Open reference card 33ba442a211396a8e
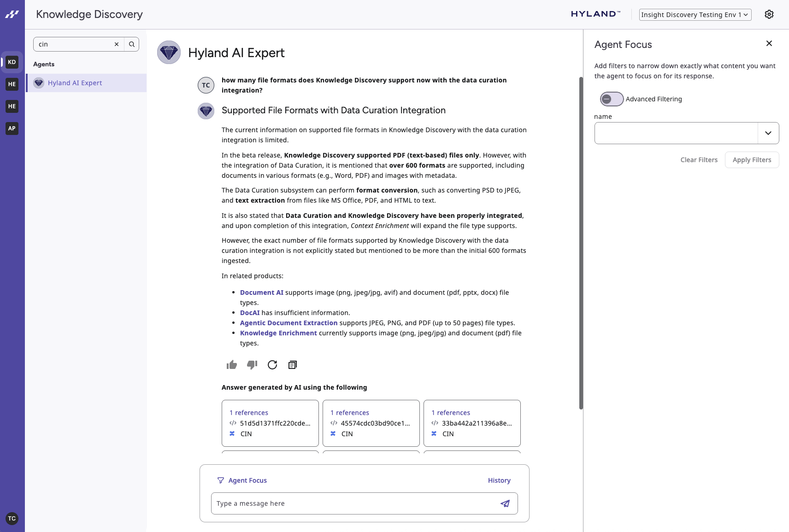 [472, 423]
